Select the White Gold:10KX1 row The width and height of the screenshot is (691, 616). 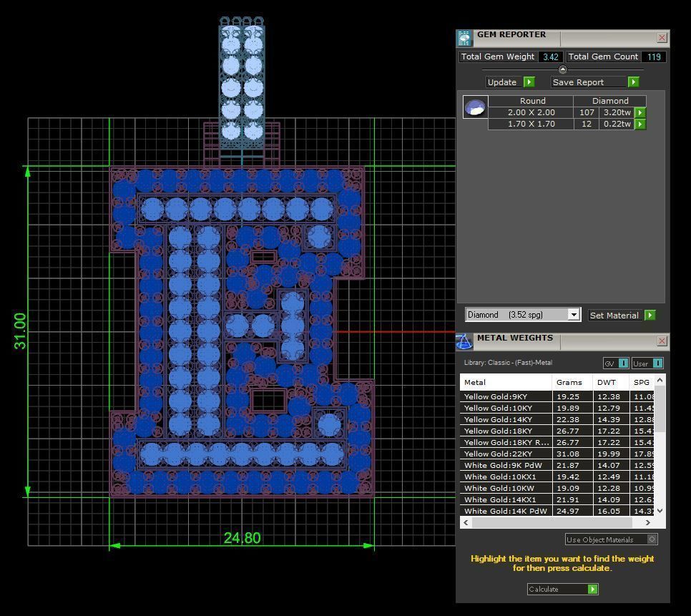pyautogui.click(x=557, y=476)
